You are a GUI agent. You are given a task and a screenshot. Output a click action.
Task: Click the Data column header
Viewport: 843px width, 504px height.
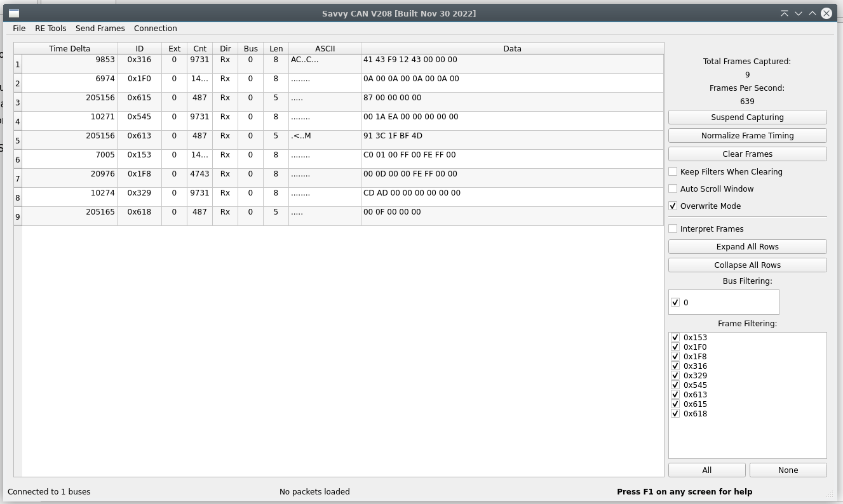(512, 49)
